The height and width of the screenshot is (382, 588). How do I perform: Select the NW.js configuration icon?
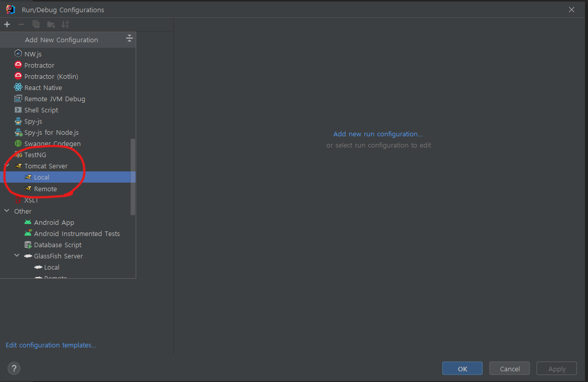point(18,53)
